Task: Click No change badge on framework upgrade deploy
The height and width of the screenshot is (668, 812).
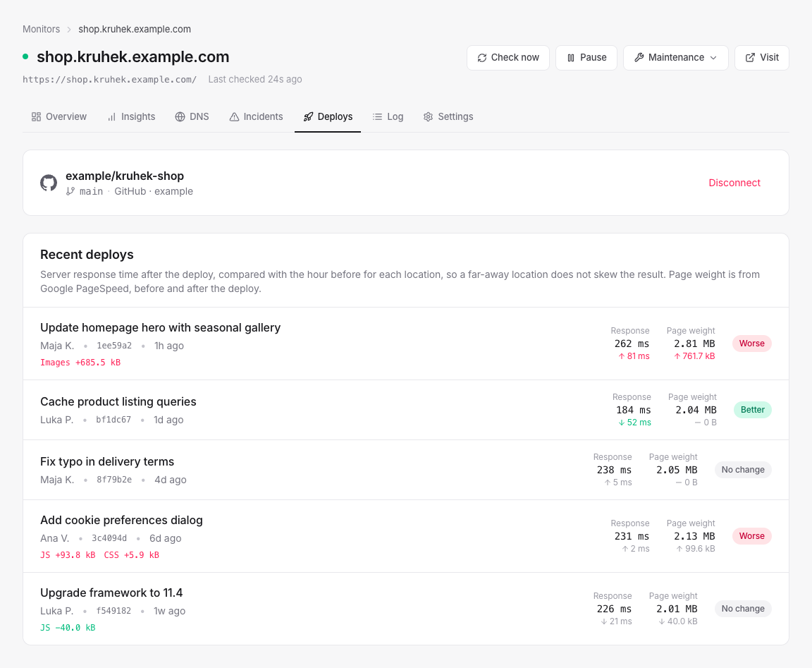Action: pyautogui.click(x=743, y=609)
